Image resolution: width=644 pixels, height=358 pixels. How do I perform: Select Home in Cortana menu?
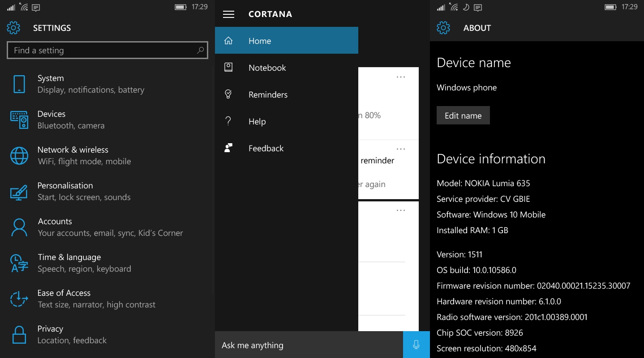click(287, 41)
